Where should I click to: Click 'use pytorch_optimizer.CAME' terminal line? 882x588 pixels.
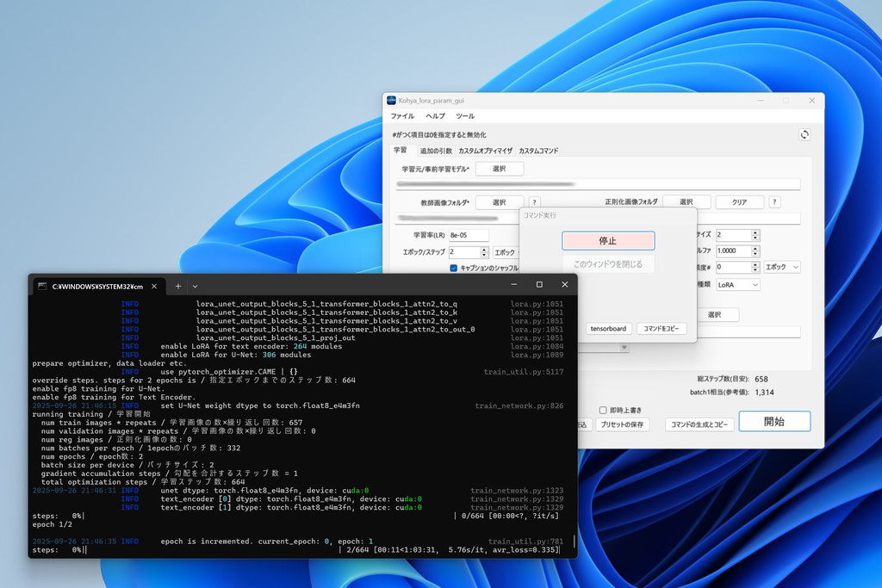229,372
